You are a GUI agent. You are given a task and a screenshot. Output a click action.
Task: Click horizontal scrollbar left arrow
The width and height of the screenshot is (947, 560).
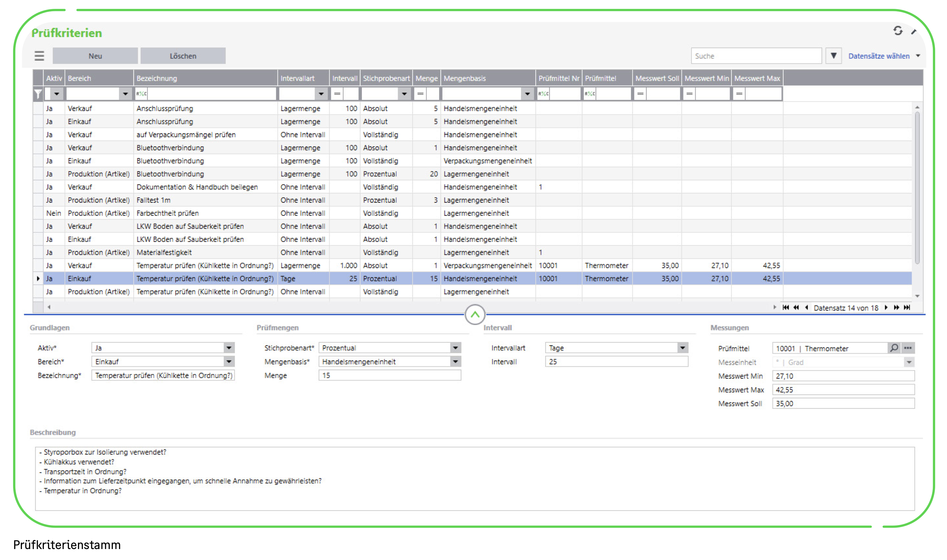point(49,307)
